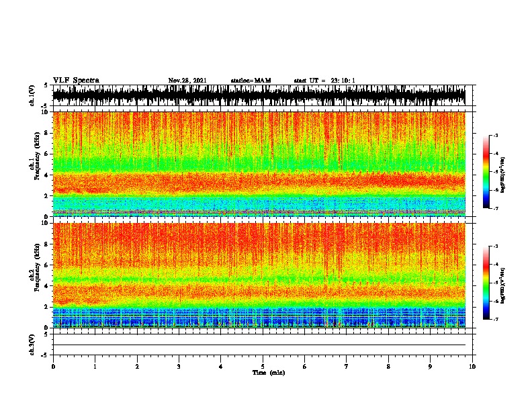Click the ch.2 spectrogram color scale bar

[486, 283]
